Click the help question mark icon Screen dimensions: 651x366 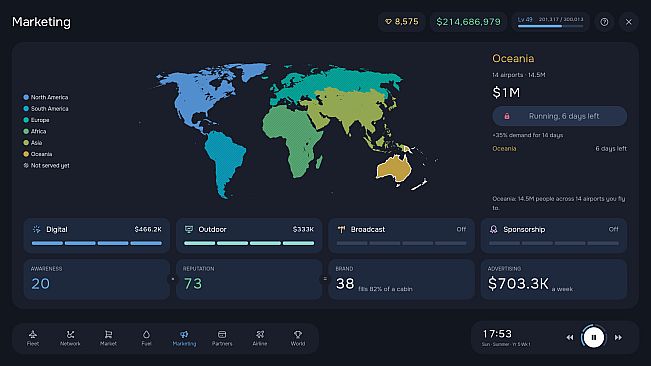[604, 22]
